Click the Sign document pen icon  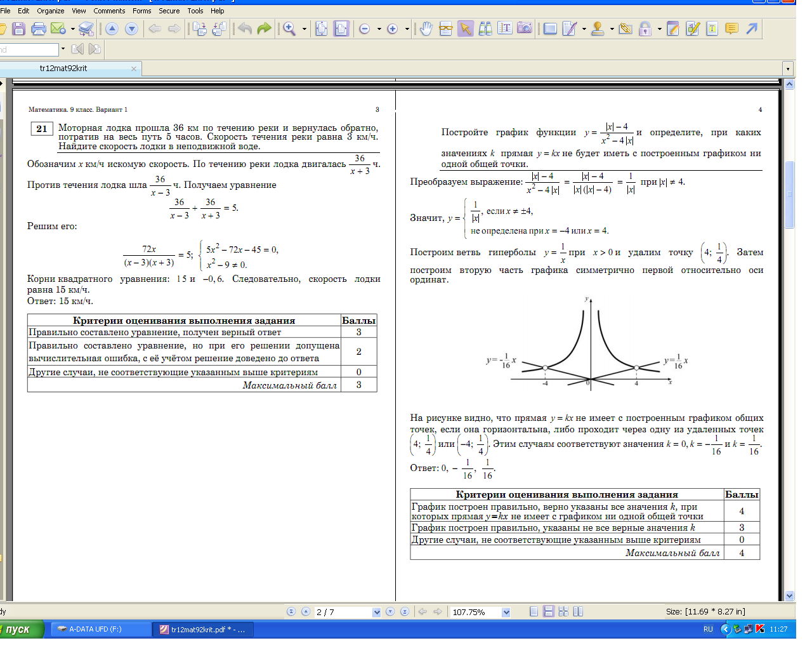(569, 29)
